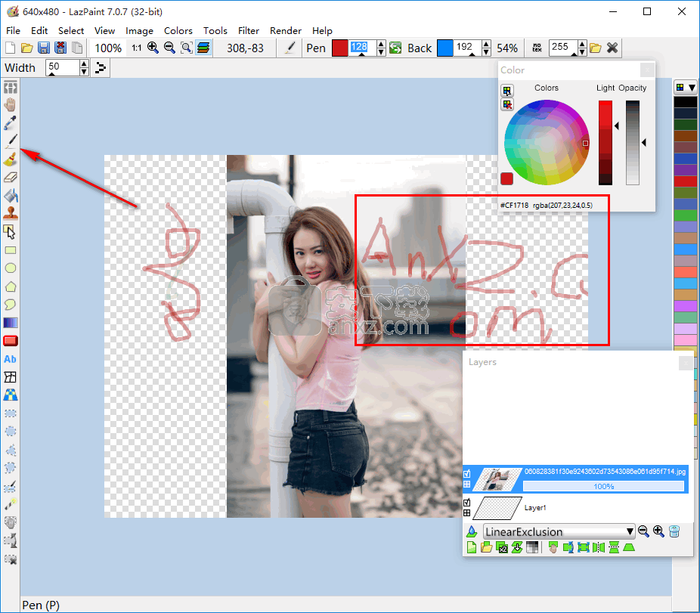The image size is (700, 613).
Task: Choose the Rectangle shape tool
Action: point(11,250)
